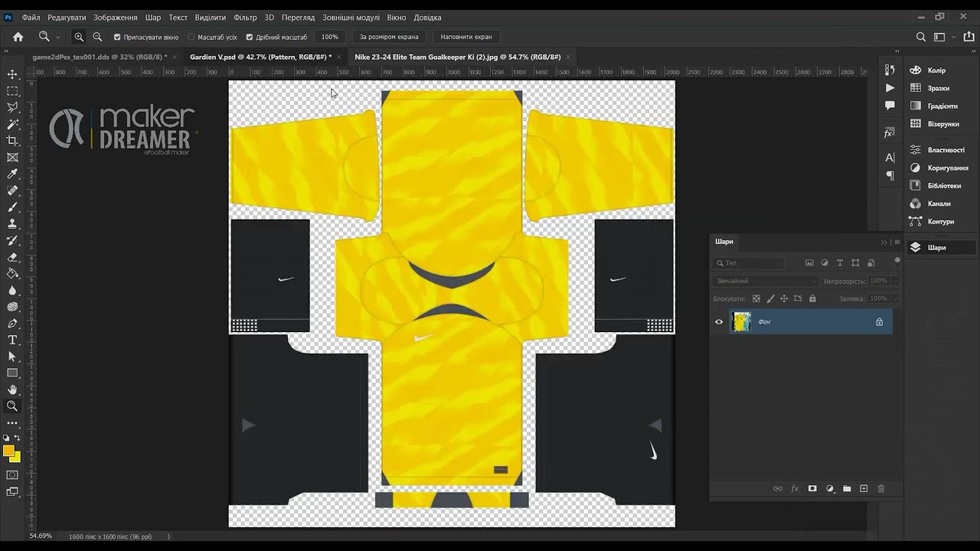The height and width of the screenshot is (551, 980).
Task: Choose Zoom In mode in options bar
Action: point(79,37)
